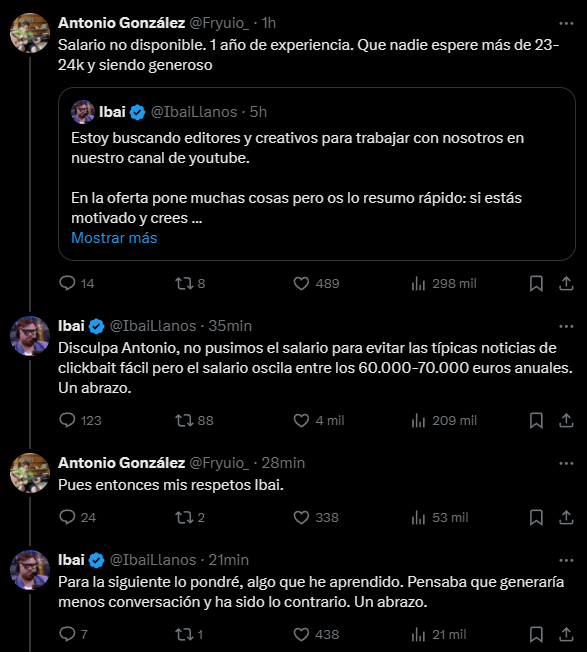View analytics showing 298 mil views

tap(444, 284)
